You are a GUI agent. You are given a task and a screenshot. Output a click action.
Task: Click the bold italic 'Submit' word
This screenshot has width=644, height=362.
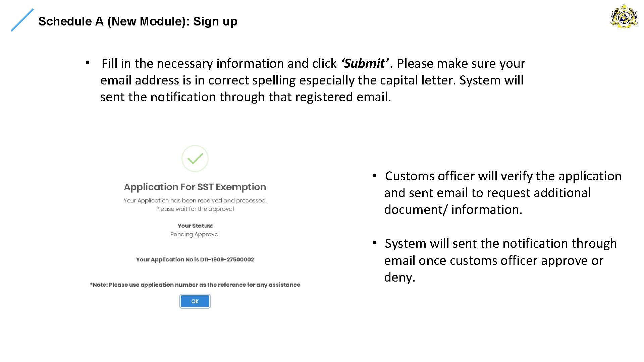[365, 63]
